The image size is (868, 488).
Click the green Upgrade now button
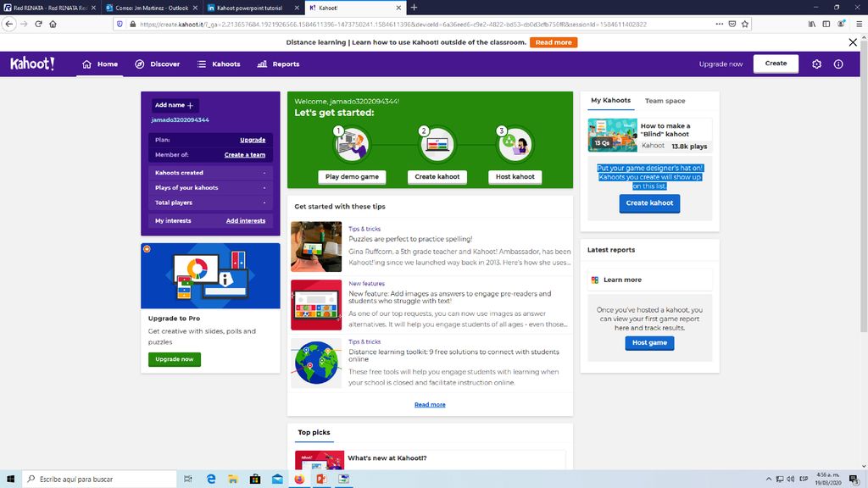[175, 359]
